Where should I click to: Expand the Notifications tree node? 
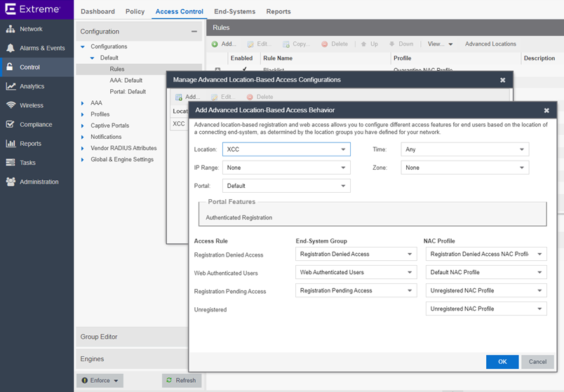[x=82, y=137]
